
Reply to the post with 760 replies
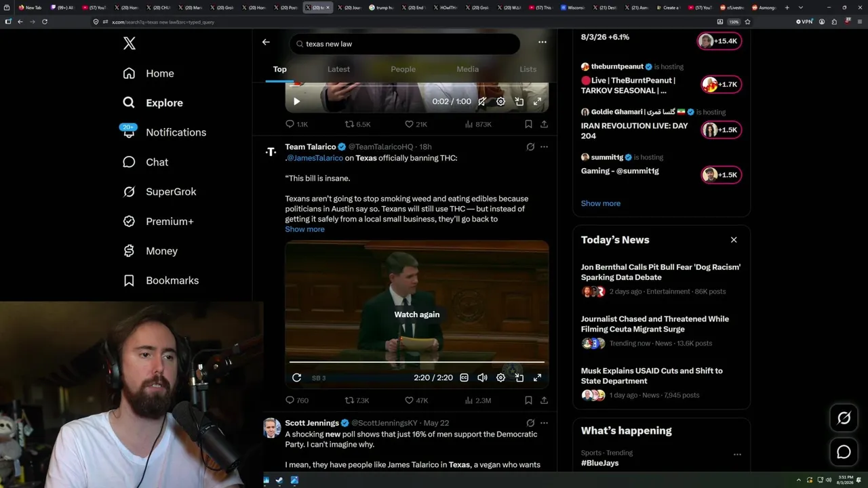pos(296,401)
